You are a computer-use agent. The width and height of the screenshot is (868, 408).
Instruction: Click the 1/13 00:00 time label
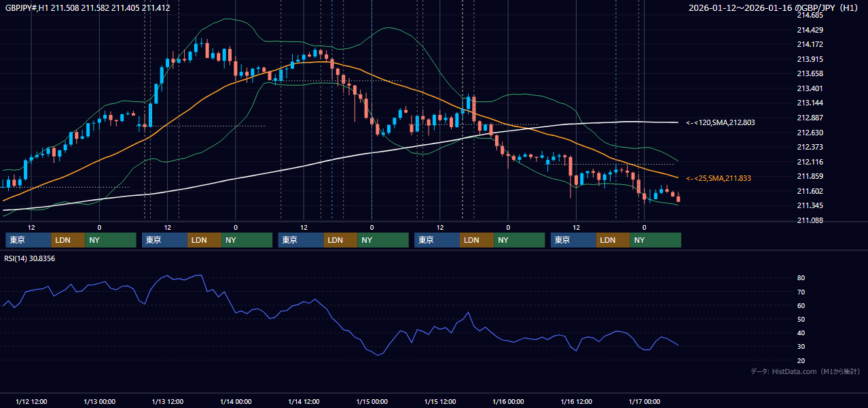(99, 402)
